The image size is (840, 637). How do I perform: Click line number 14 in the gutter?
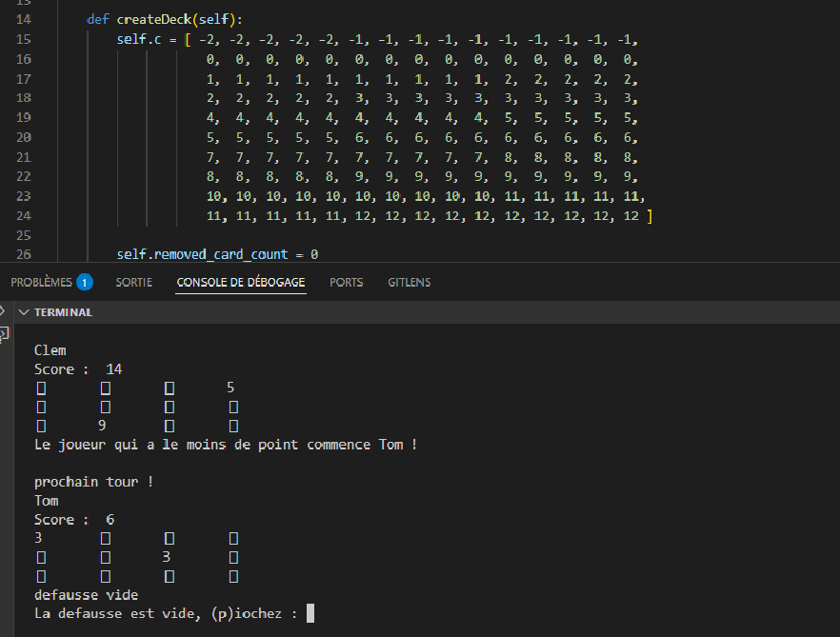24,20
